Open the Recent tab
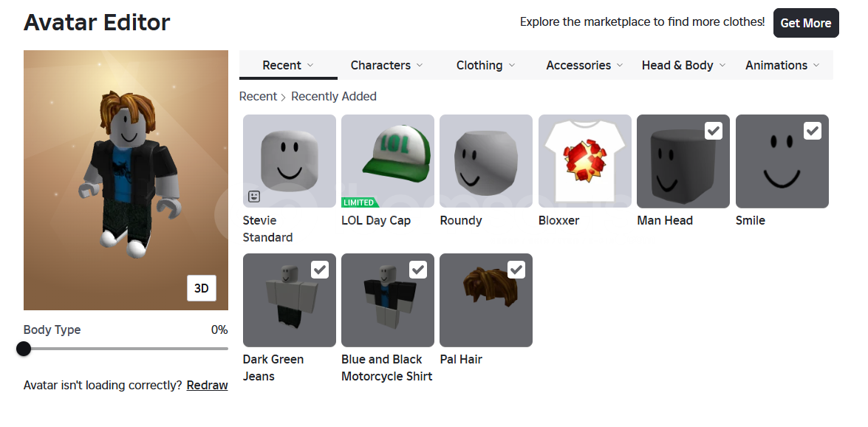This screenshot has height=427, width=868. 288,65
